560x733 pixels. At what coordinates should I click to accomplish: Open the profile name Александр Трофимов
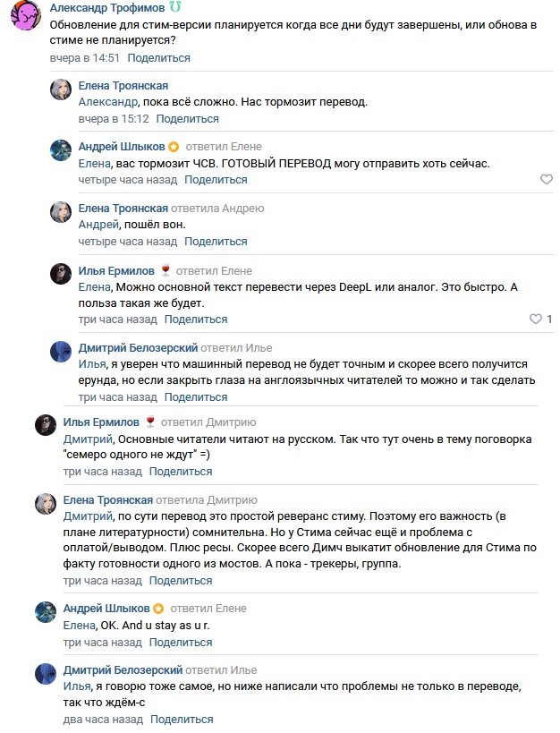pos(107,8)
